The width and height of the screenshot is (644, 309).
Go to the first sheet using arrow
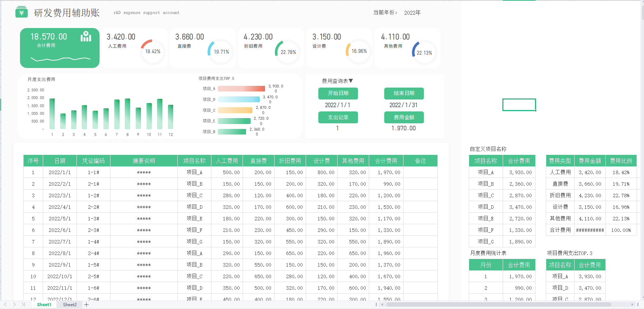pos(5,305)
